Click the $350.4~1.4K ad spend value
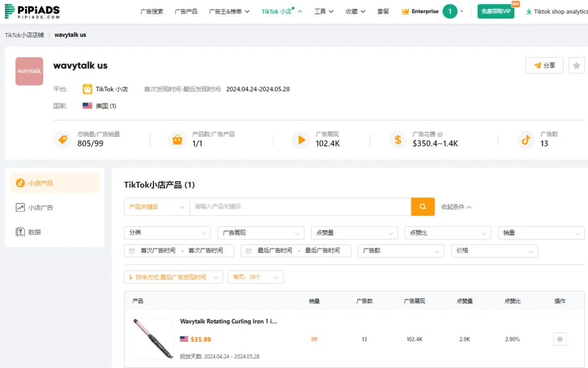Screen dimensions: 588x368 coord(435,143)
